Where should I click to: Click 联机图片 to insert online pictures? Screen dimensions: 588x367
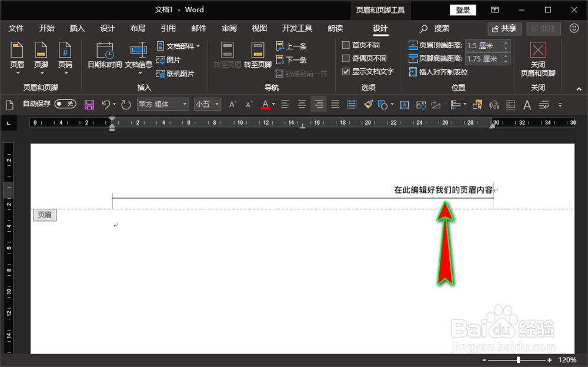pyautogui.click(x=176, y=73)
